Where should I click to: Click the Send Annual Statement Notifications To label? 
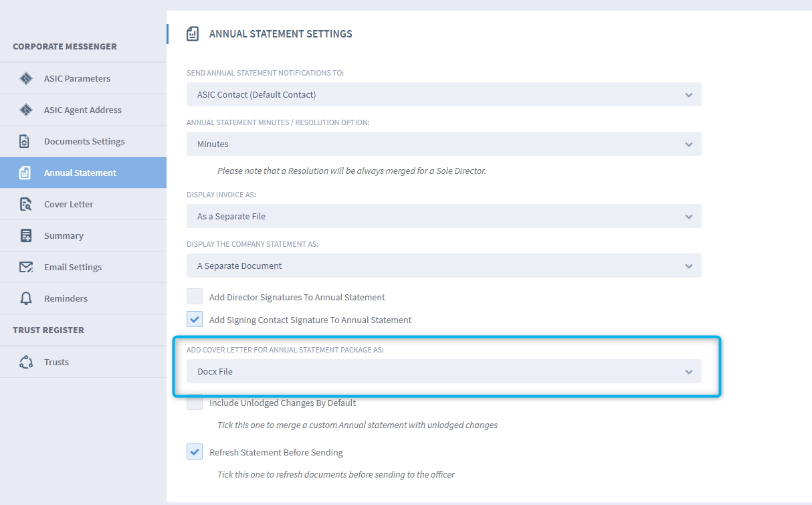click(266, 73)
